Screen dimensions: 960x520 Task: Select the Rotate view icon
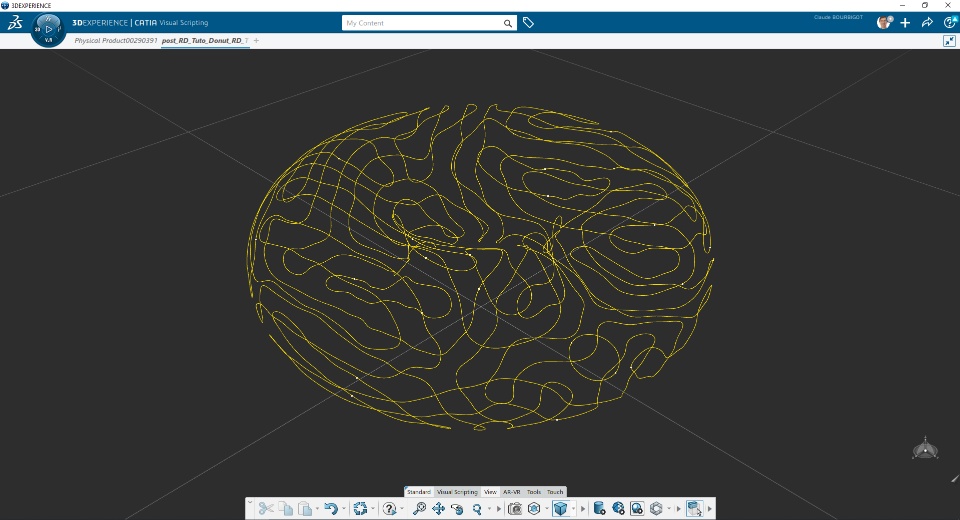[457, 508]
